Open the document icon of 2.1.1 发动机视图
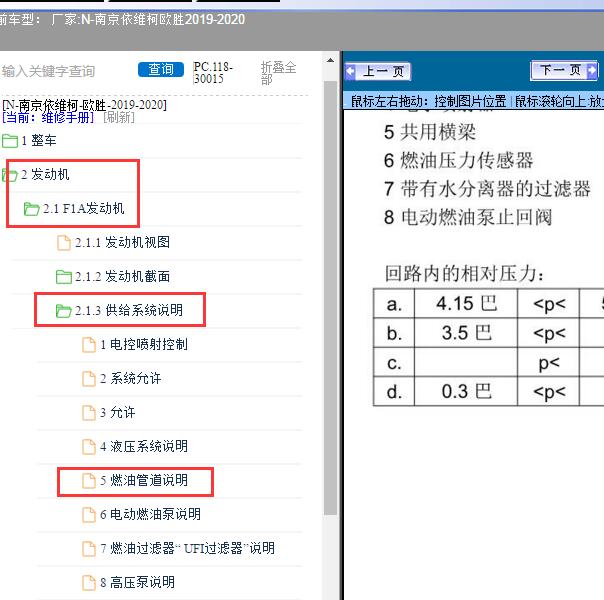604x600 pixels. 64,243
